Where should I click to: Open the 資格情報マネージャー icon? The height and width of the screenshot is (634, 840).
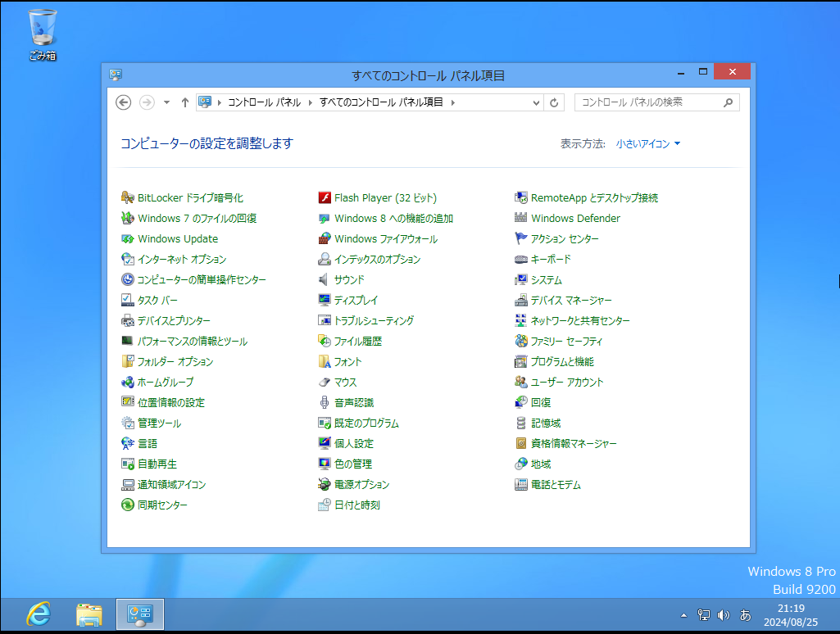(520, 443)
